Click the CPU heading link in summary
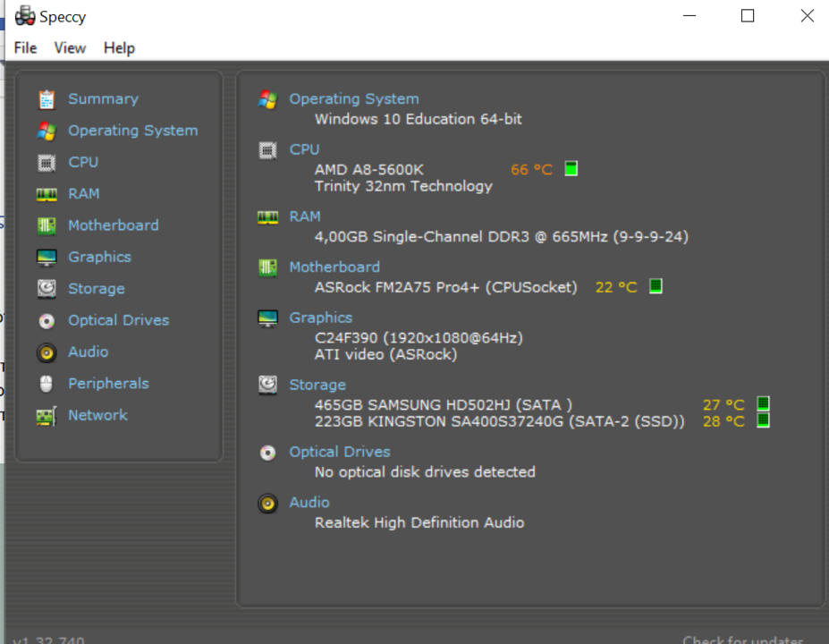The height and width of the screenshot is (644, 829). [304, 149]
